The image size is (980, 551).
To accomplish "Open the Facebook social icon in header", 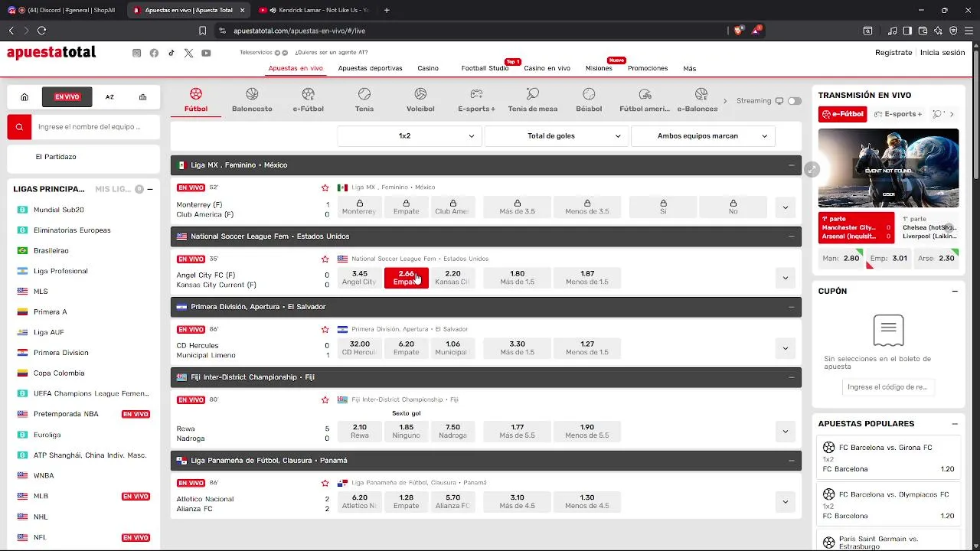I will [x=154, y=53].
